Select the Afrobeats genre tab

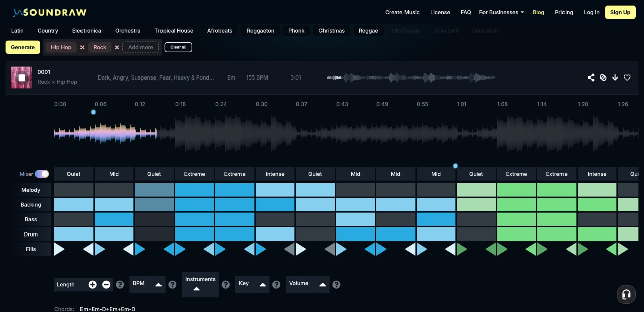tap(220, 31)
